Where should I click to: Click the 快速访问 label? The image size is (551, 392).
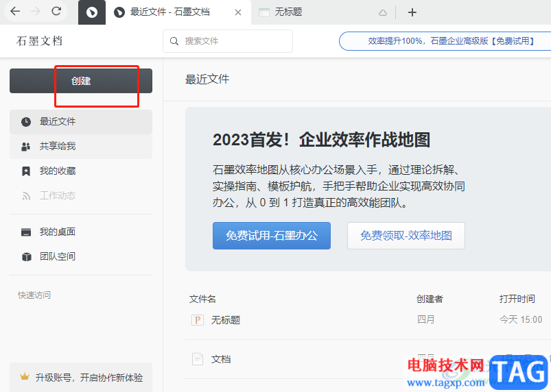click(x=34, y=295)
